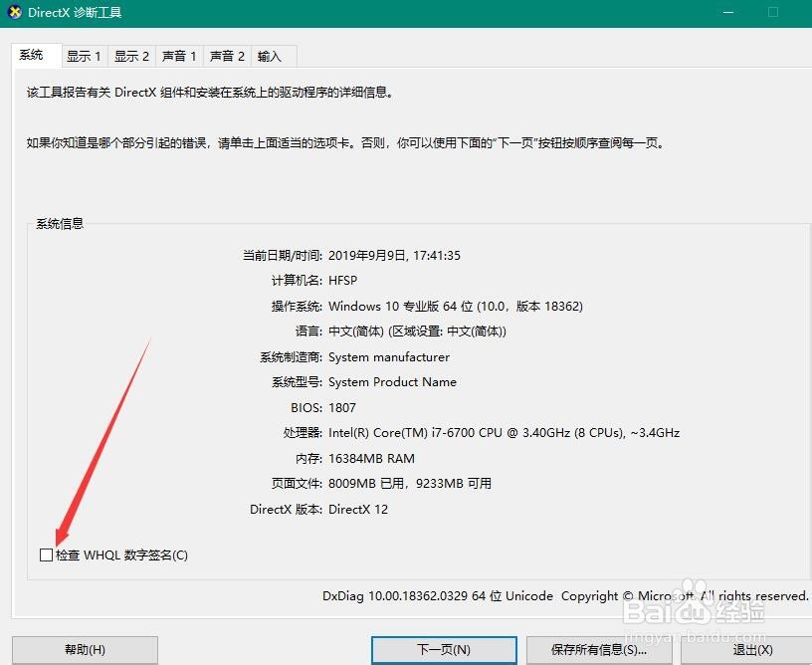The image size is (812, 665).
Task: Go to next page with 下一页(N)
Action: coord(444,649)
